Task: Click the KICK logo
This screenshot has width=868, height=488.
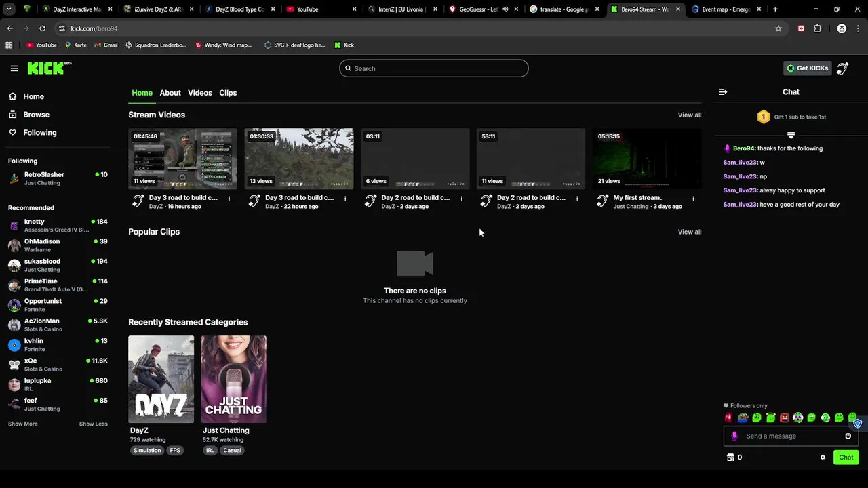Action: point(49,68)
